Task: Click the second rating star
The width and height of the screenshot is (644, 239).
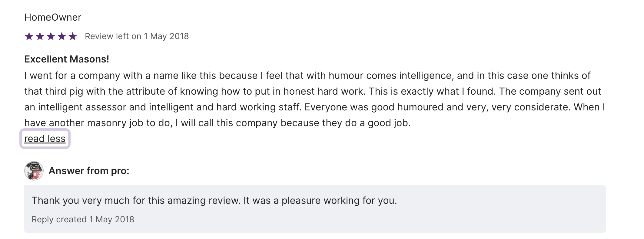Action: coord(40,36)
